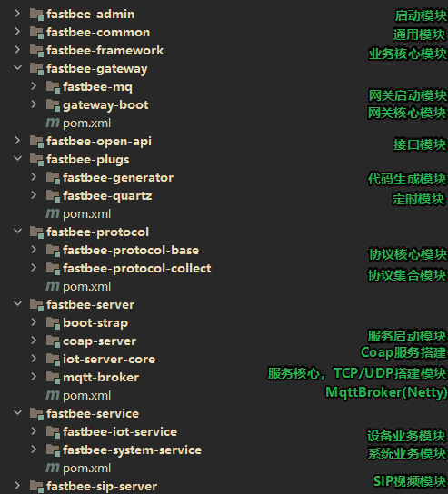Click the fastbee-protocol-collect folder icon
Viewport: 448px width, 494px height.
[x=53, y=269]
